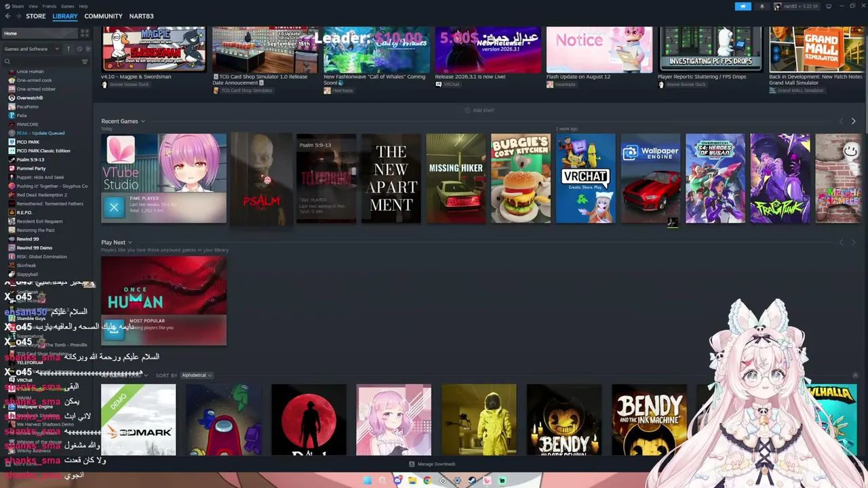Click the Steam icon on the taskbar

472,481
